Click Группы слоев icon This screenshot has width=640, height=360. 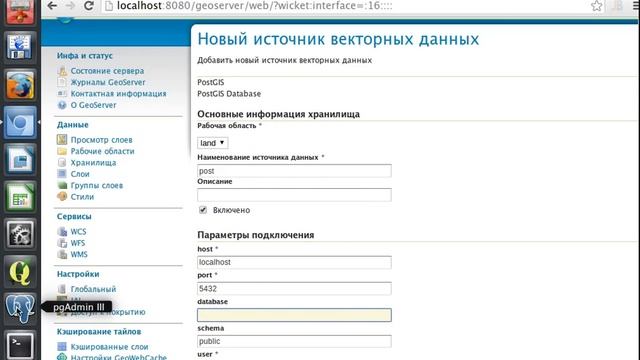(62, 185)
